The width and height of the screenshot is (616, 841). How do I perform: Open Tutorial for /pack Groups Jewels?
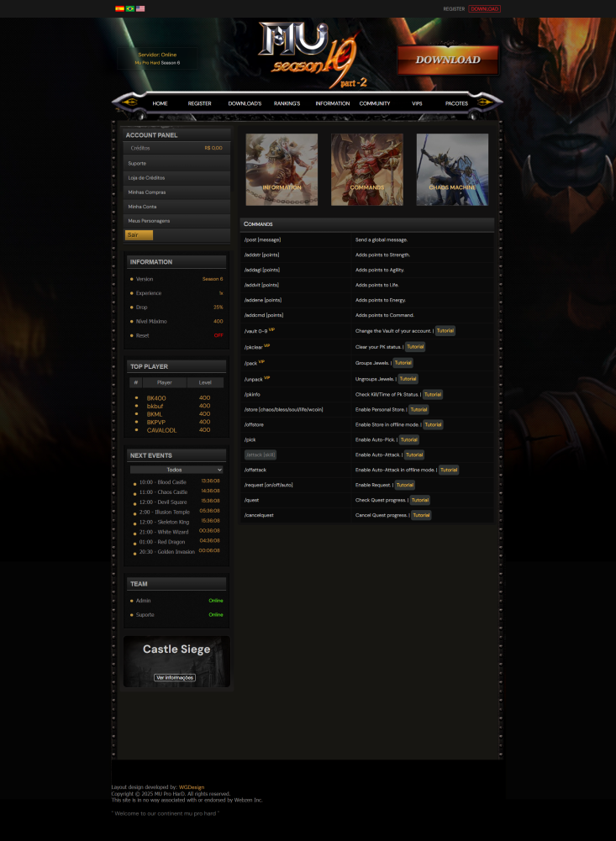pos(403,363)
